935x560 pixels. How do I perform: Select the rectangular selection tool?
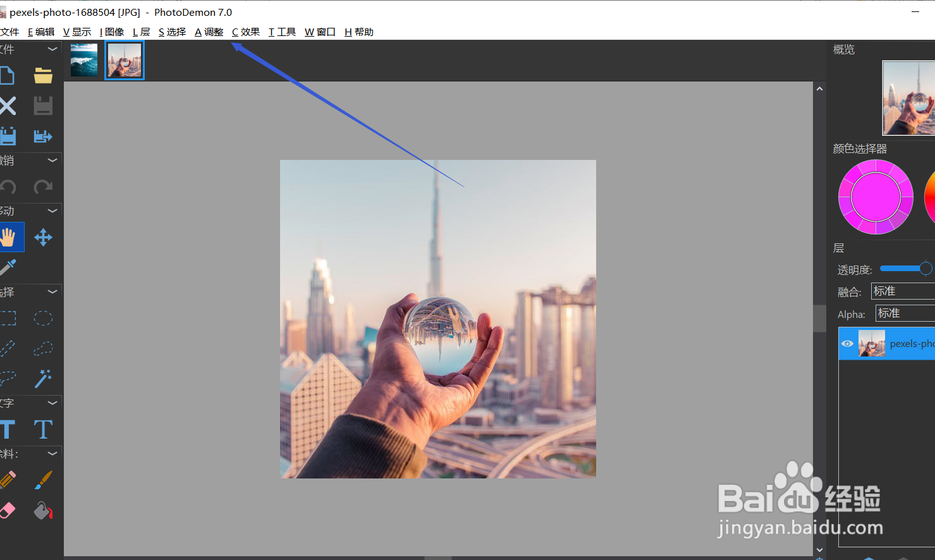point(8,318)
